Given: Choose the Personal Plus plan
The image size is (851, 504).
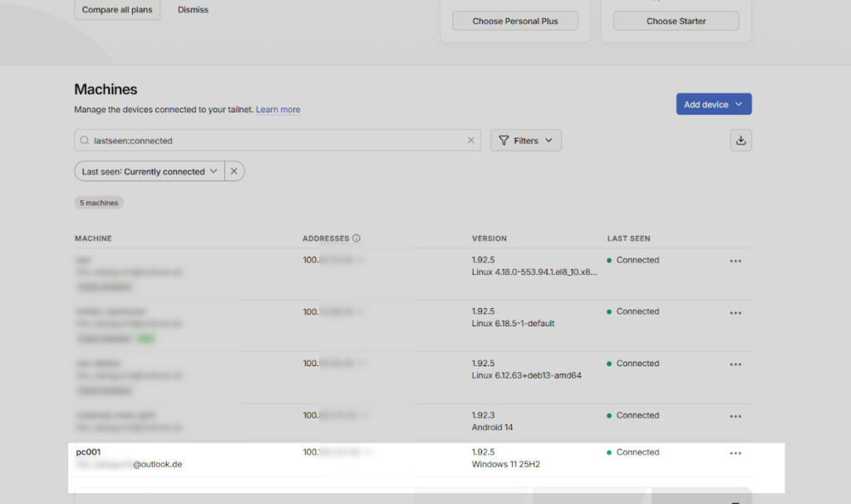Looking at the screenshot, I should point(515,21).
